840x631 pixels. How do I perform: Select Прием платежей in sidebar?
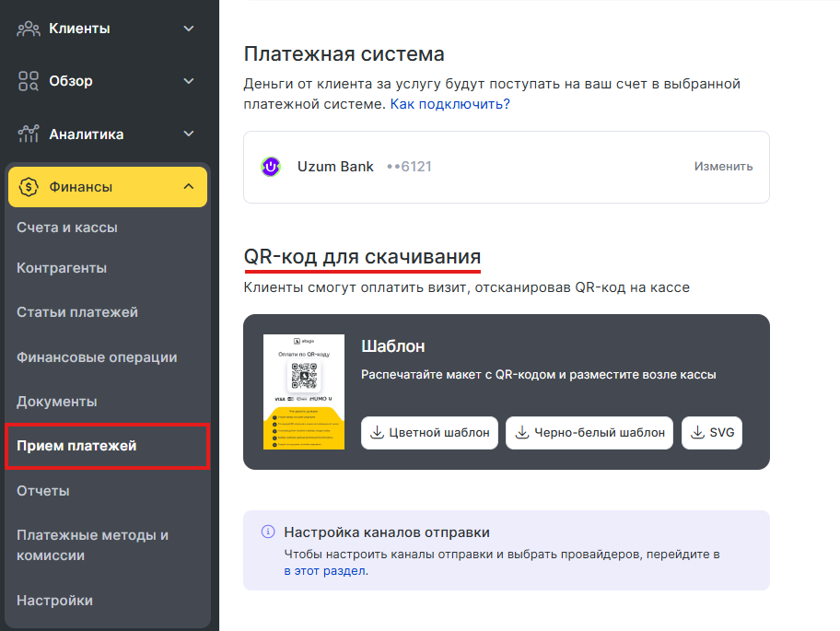pos(76,447)
